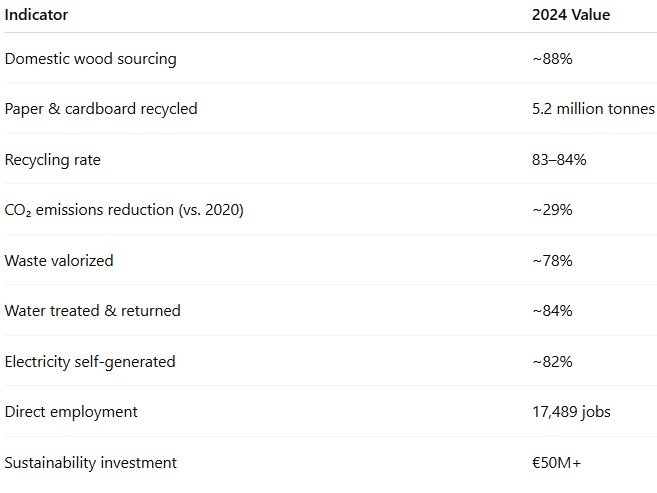657x493 pixels.
Task: Click the ~84% value cell
Action: tap(552, 311)
